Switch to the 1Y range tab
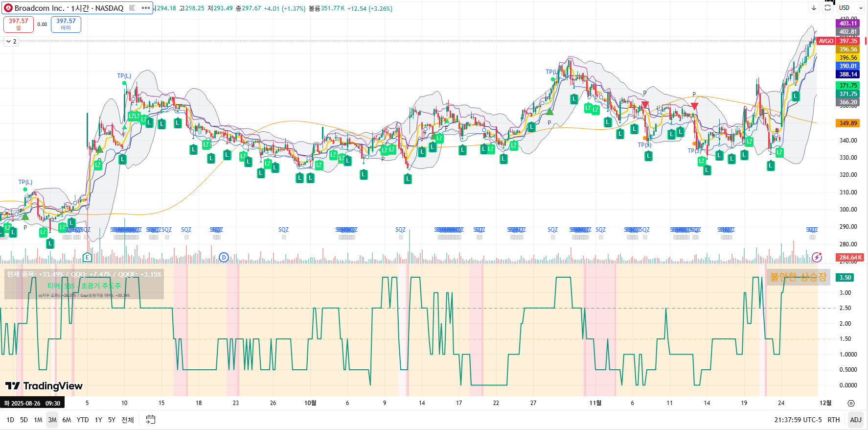The image size is (868, 430). click(98, 420)
